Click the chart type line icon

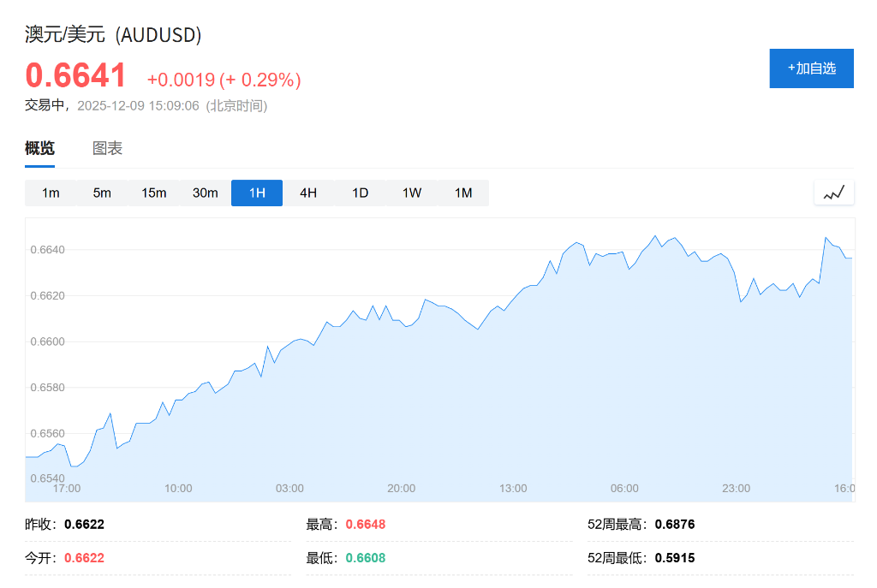[x=834, y=193]
